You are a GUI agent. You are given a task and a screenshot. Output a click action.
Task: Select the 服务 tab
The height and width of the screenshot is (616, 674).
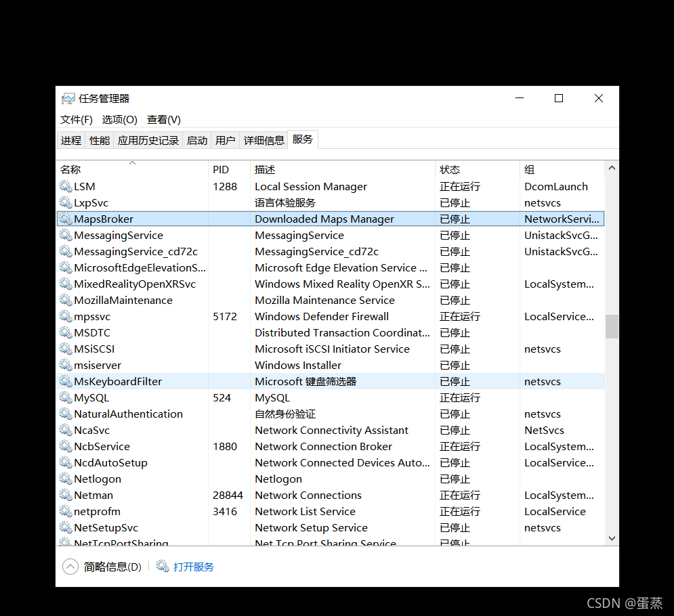[x=303, y=139]
